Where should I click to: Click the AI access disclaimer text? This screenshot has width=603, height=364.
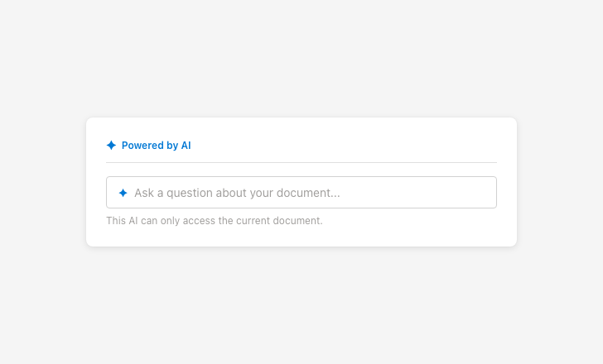(x=214, y=221)
